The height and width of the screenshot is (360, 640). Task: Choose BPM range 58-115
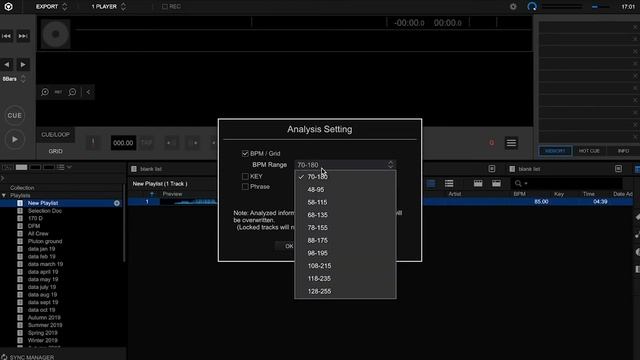345,202
